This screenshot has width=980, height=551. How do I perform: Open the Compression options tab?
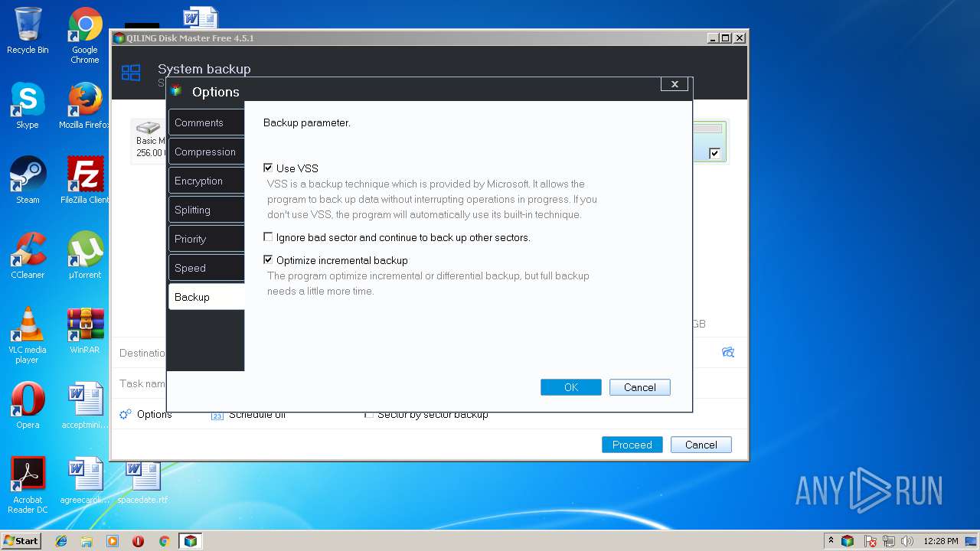coord(206,152)
